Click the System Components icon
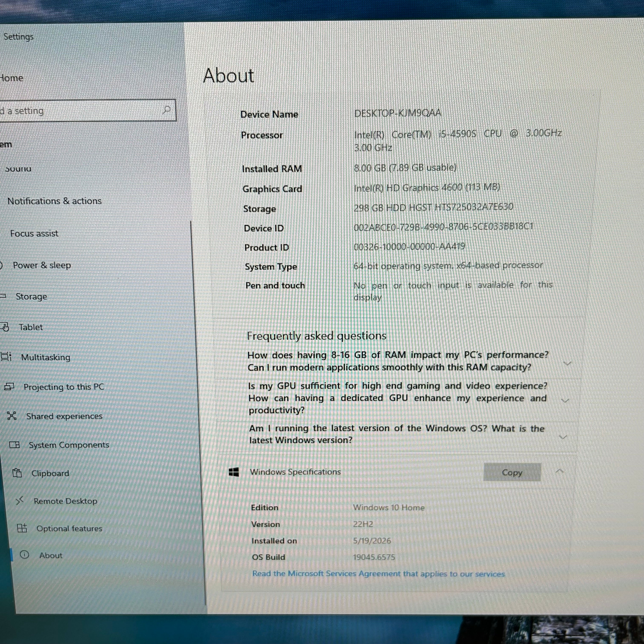 (14, 445)
